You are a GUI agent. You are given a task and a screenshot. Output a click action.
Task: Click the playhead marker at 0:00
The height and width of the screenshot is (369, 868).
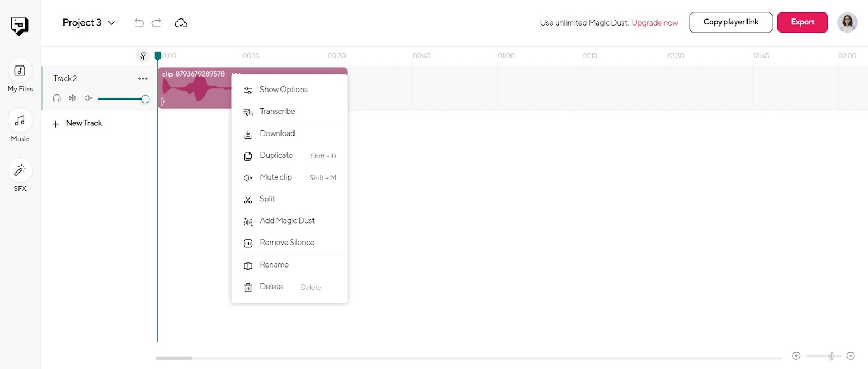(158, 55)
